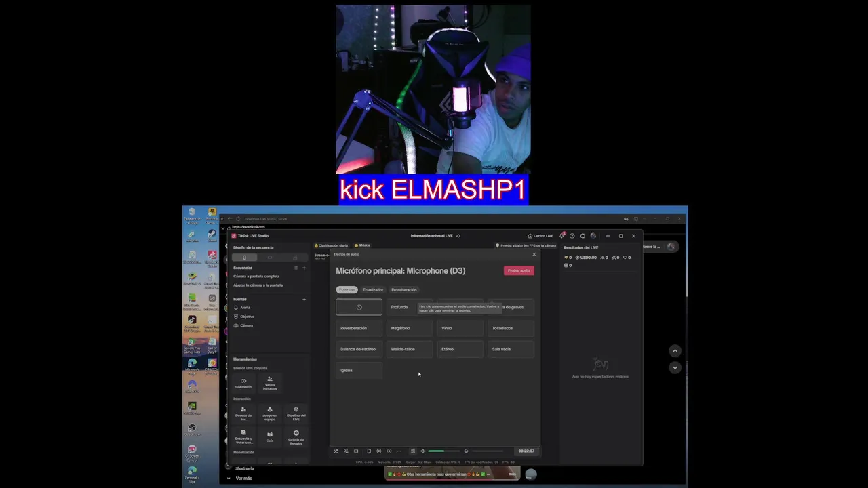This screenshot has width=868, height=488.
Task: Switch to the Ecualizador tab
Action: (x=373, y=289)
